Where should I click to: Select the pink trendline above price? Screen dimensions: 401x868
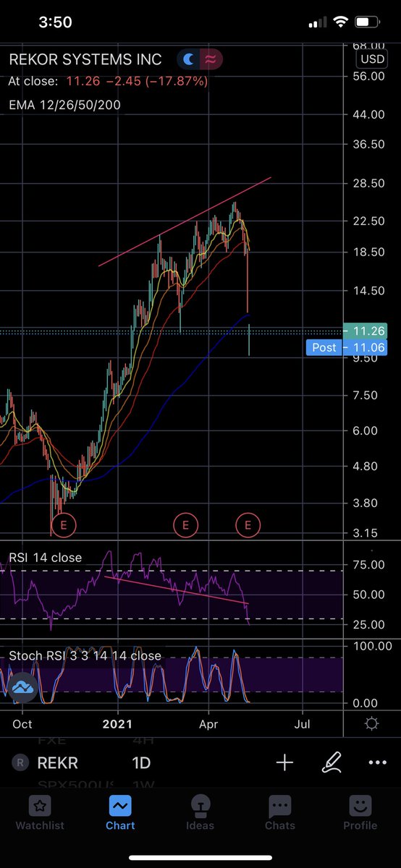point(185,221)
